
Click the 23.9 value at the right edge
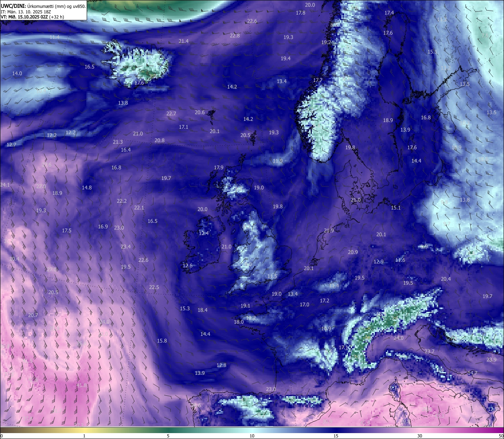[x=491, y=360]
